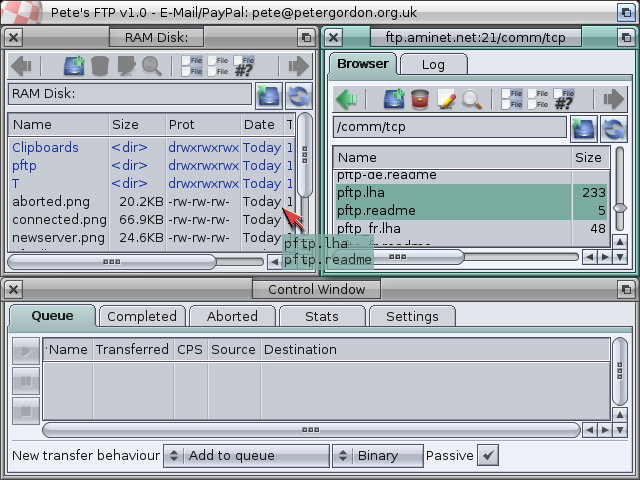
Task: Click red delete bin in FTP panel
Action: [420, 99]
